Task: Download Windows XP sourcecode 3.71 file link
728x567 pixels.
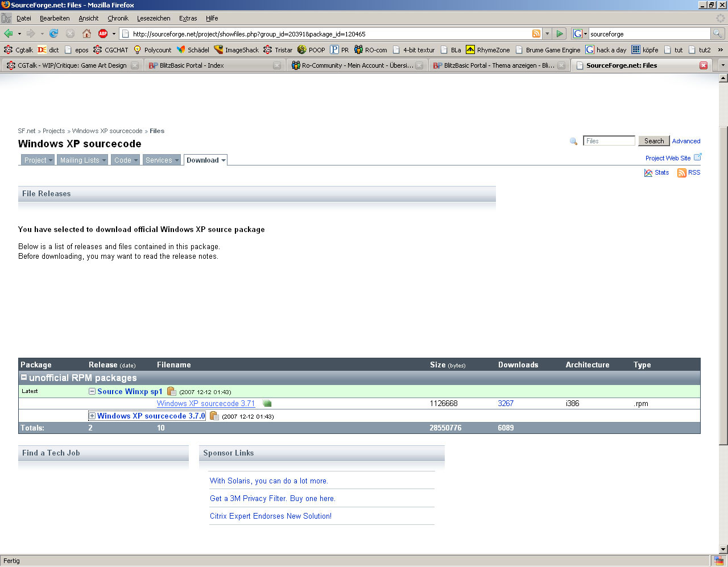Action: click(206, 403)
